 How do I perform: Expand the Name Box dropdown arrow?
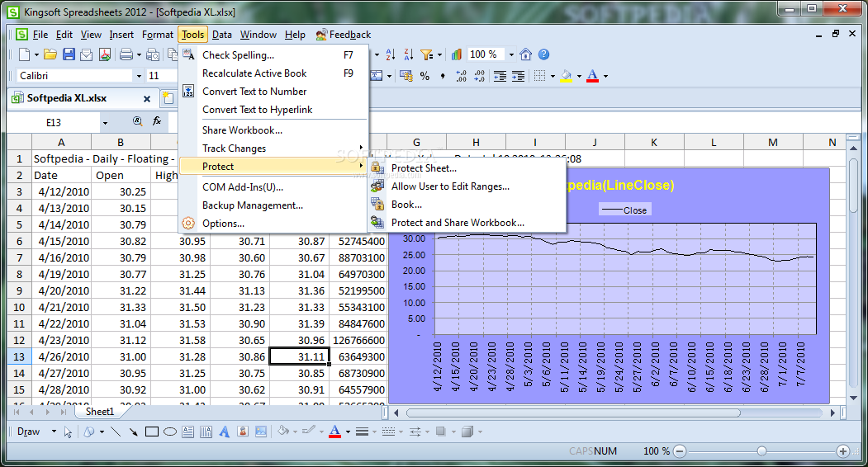click(x=105, y=123)
